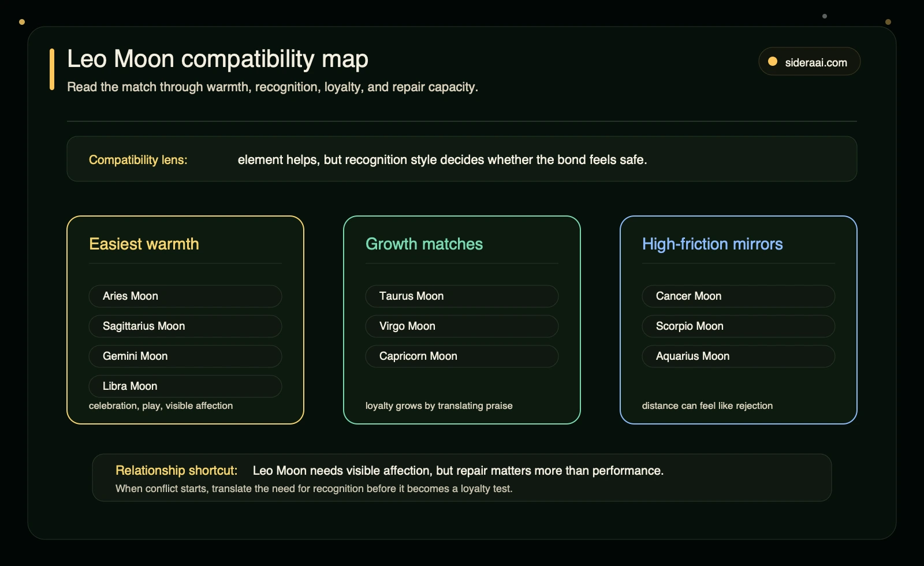
Task: Click 'loyalty grows by translating praise' caption
Action: click(x=439, y=405)
